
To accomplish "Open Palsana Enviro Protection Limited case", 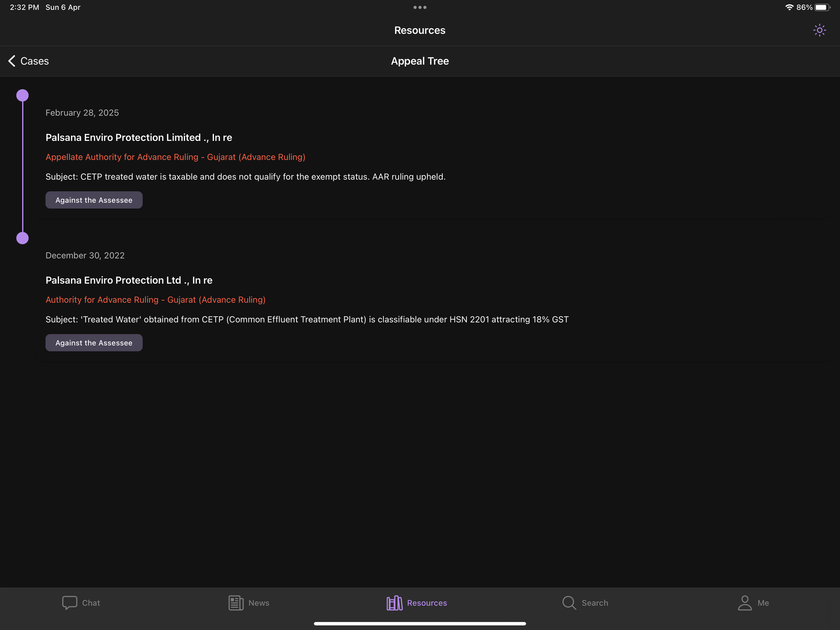I will point(139,138).
